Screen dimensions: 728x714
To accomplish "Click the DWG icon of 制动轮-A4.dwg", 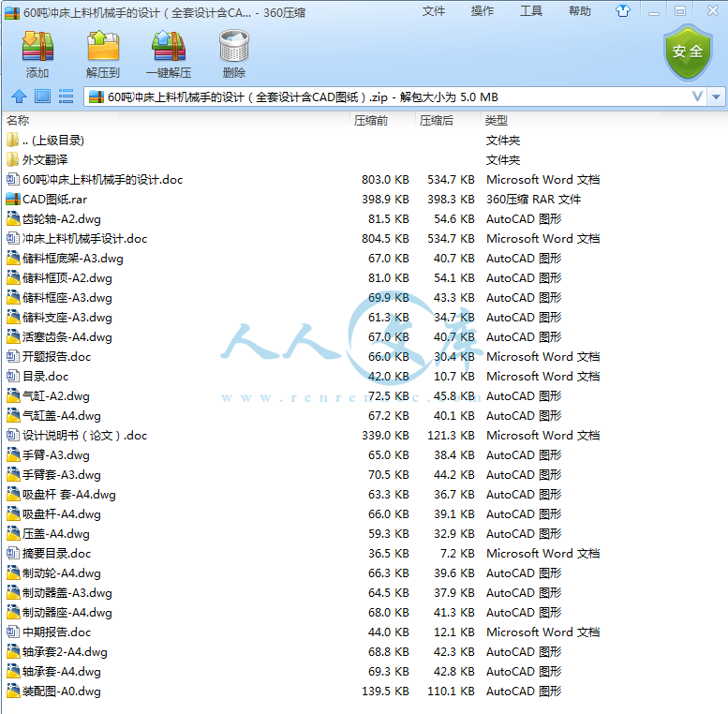I will (13, 573).
